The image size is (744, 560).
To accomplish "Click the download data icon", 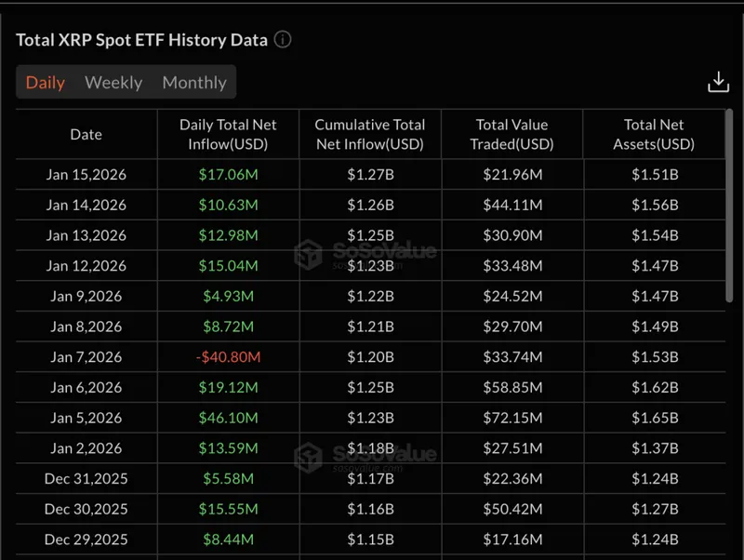I will click(x=718, y=82).
